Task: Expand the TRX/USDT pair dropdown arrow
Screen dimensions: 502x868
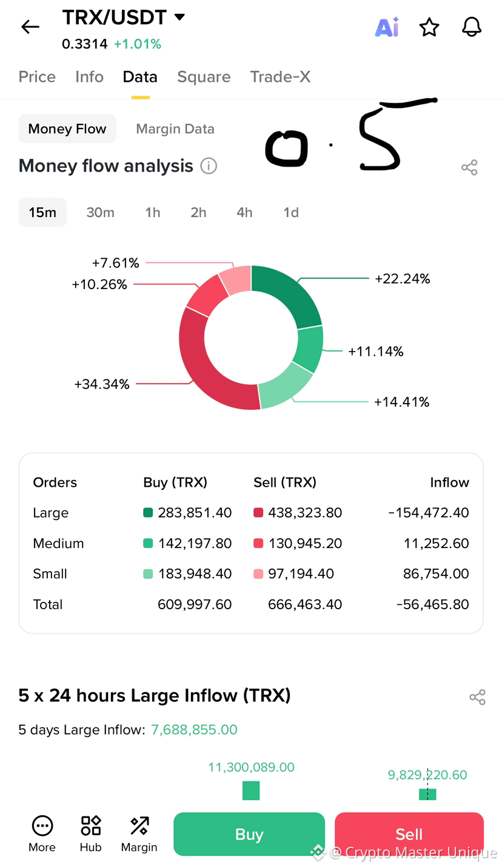Action: coord(179,17)
